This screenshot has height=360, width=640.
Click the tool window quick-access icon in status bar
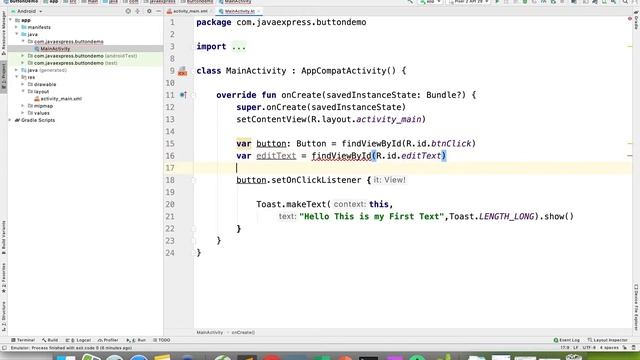[x=4, y=348]
